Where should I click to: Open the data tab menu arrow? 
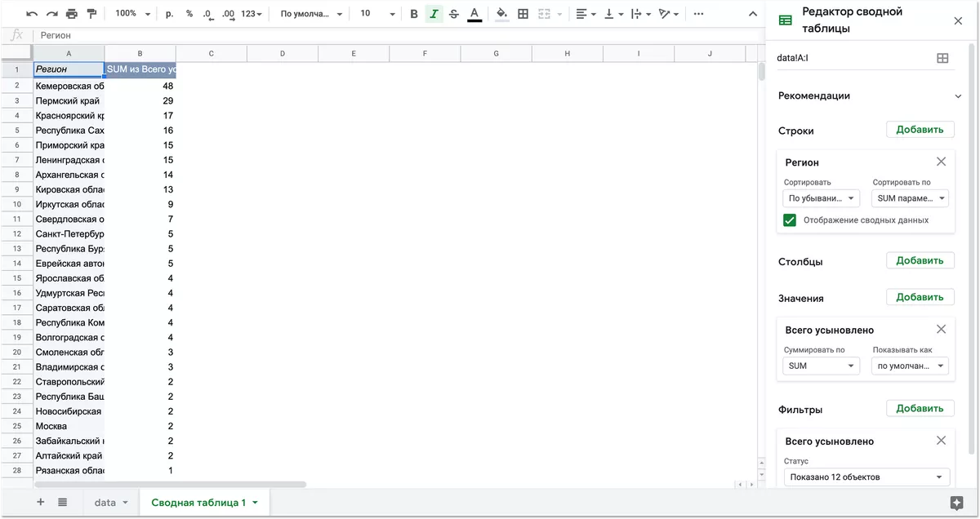(125, 503)
